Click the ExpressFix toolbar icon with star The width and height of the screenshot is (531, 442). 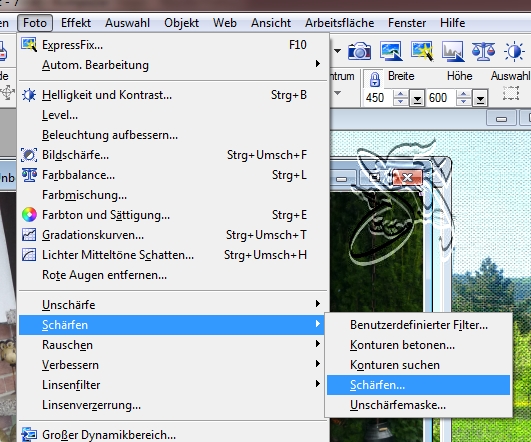422,51
